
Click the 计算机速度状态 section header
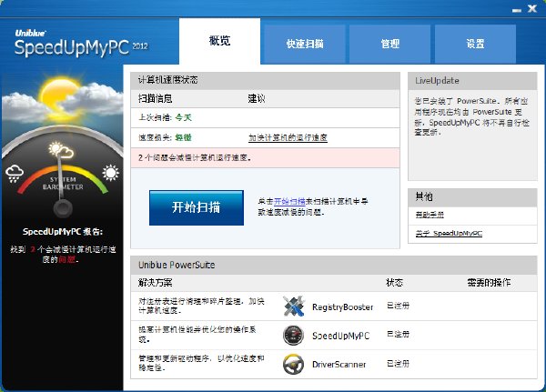[x=266, y=80]
